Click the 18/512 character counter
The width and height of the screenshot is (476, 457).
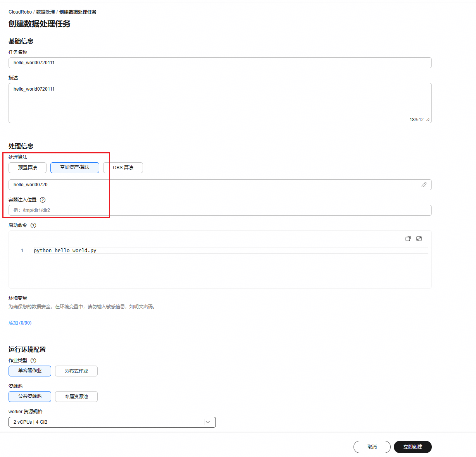tap(417, 120)
